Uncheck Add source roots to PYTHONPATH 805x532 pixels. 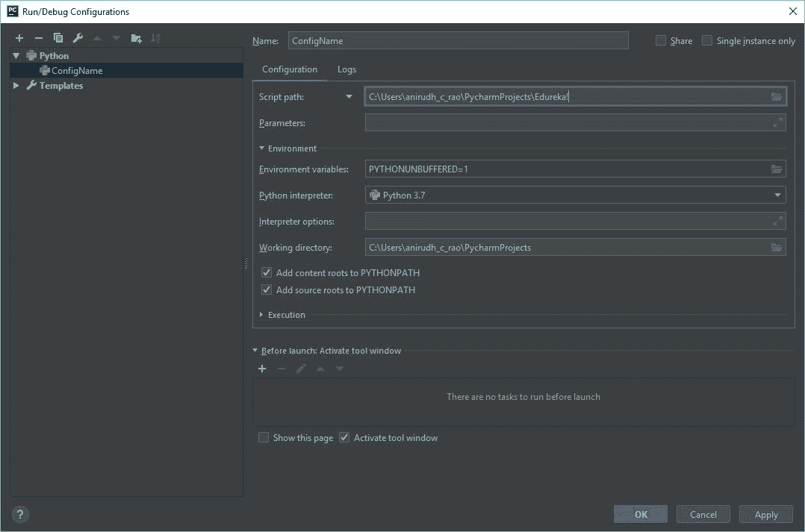[267, 290]
